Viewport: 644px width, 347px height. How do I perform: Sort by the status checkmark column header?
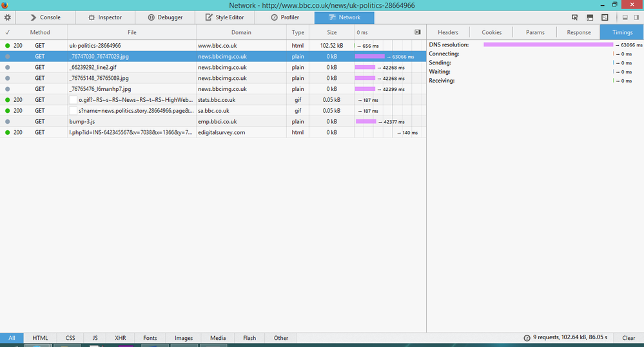[7, 32]
